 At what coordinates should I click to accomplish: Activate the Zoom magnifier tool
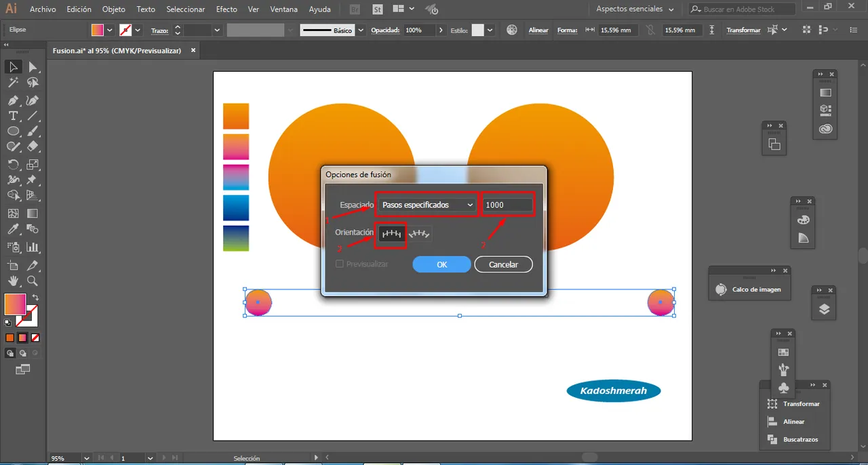point(32,281)
